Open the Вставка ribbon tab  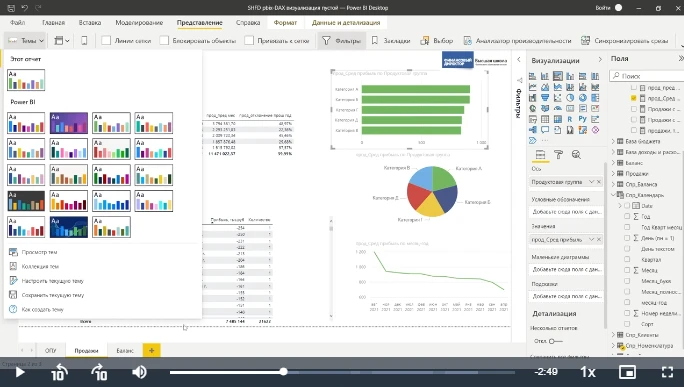tap(90, 23)
